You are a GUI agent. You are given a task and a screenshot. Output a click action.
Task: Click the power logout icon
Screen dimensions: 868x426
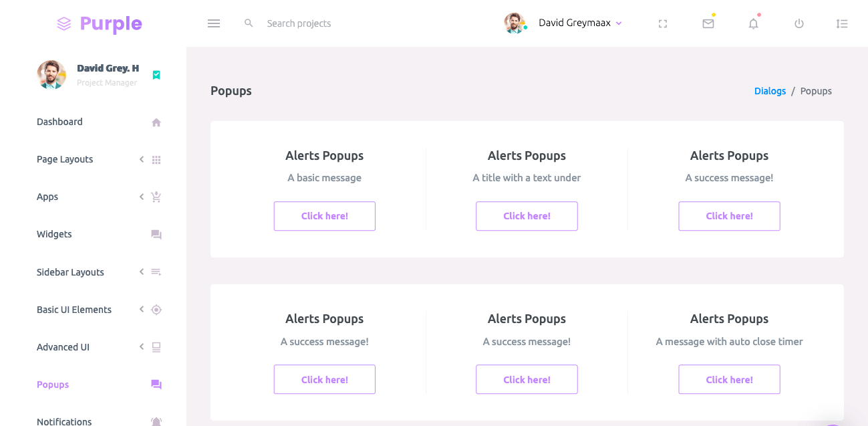(x=799, y=23)
